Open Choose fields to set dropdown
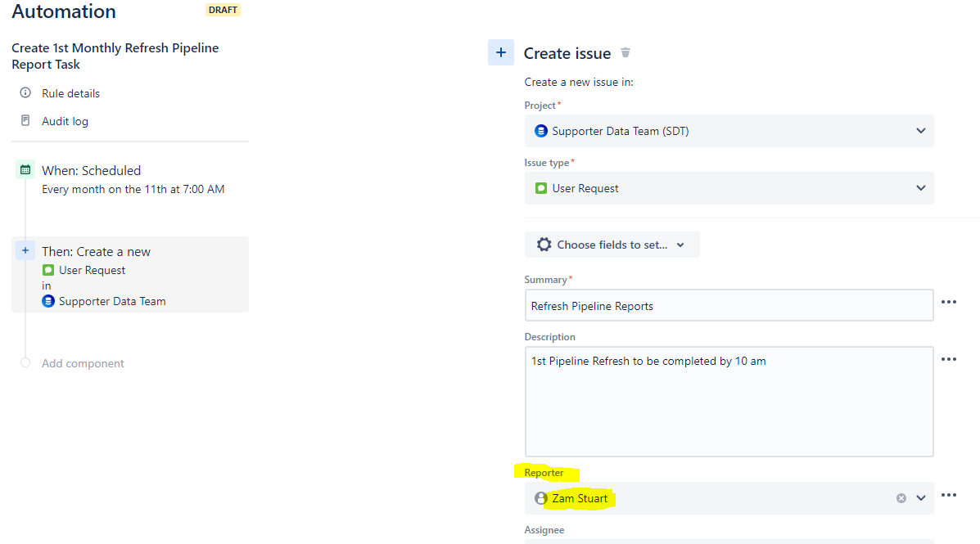The width and height of the screenshot is (980, 544). click(612, 245)
